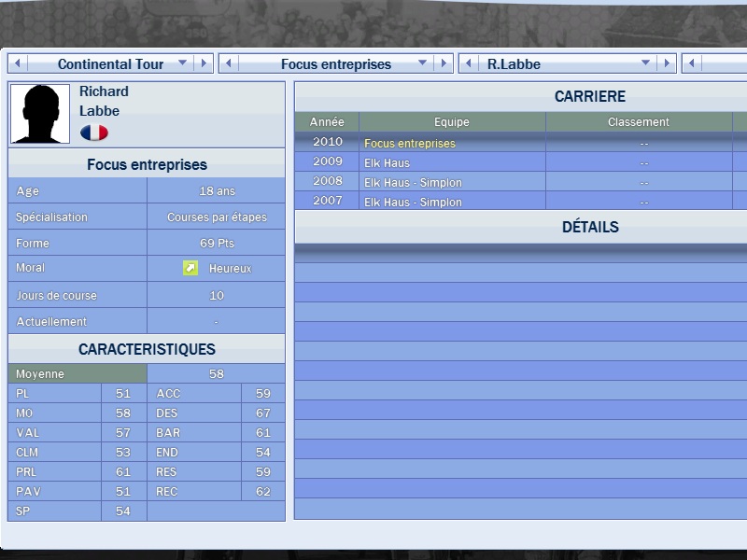Click the Classement column header

tap(639, 122)
